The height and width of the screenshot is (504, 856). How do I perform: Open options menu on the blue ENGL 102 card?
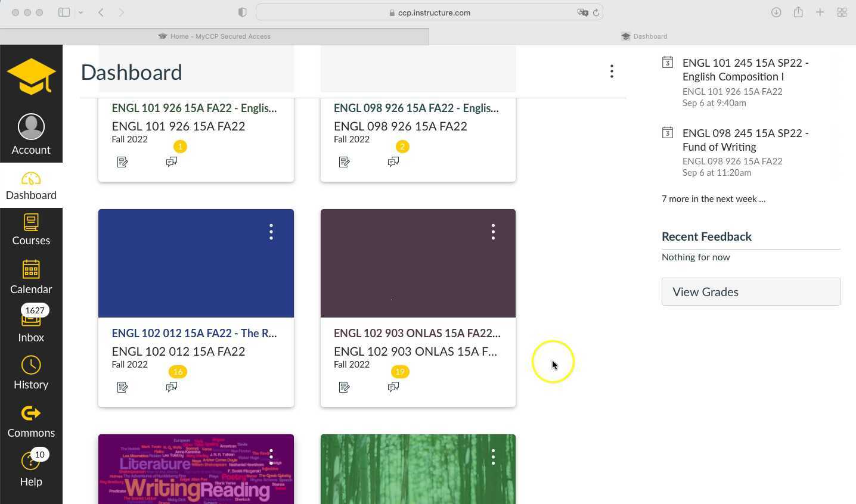point(271,232)
